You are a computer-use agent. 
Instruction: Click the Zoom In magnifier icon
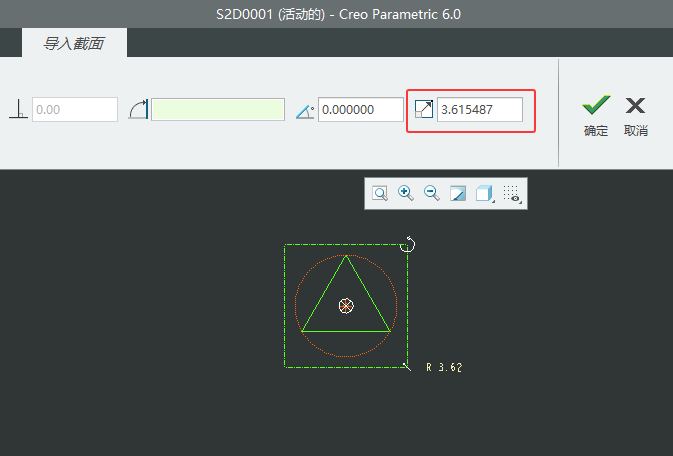pos(406,193)
